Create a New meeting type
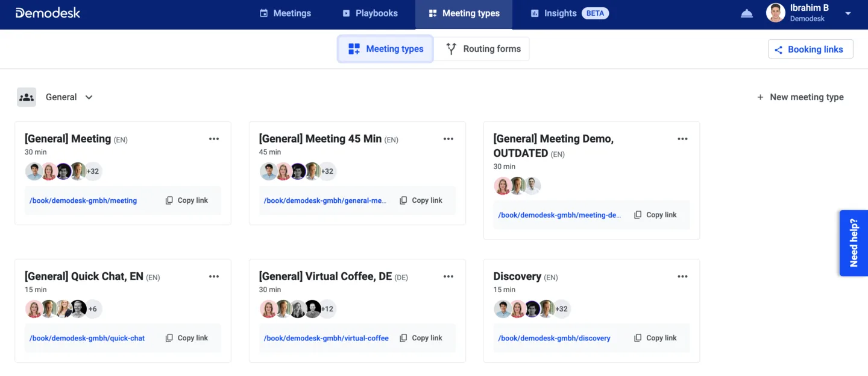868x376 pixels. pos(800,97)
